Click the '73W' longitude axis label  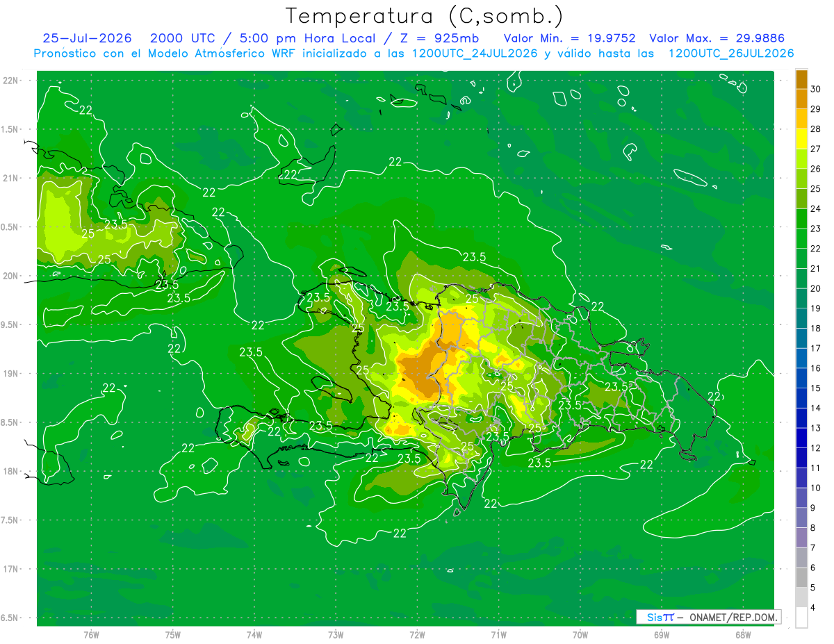(x=336, y=634)
